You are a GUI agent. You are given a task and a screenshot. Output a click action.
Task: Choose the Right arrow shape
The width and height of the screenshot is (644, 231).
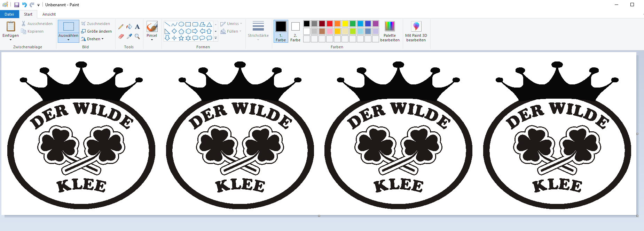point(195,31)
